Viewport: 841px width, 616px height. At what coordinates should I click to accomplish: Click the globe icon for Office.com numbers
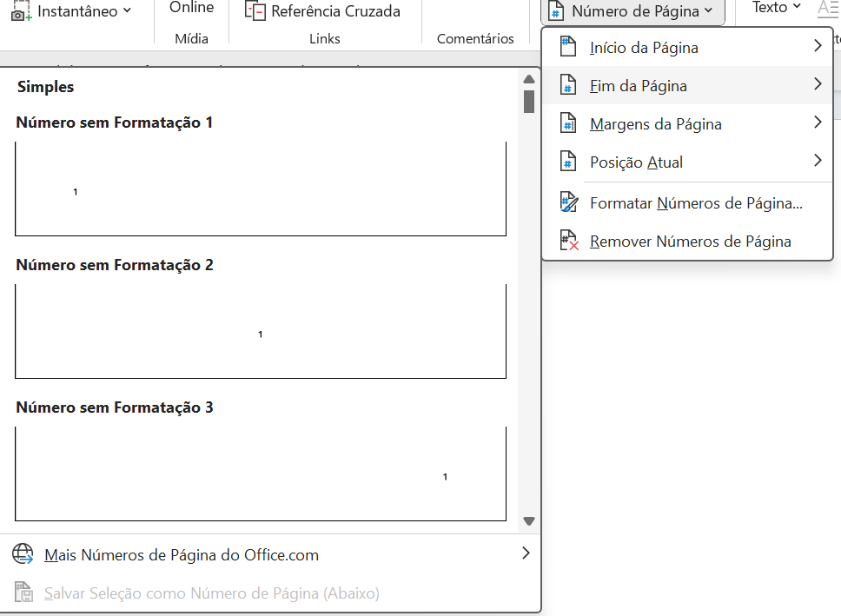coord(23,554)
